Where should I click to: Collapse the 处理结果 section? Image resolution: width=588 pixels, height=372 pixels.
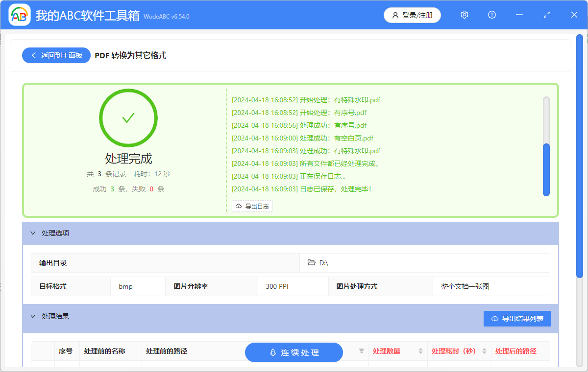click(32, 316)
